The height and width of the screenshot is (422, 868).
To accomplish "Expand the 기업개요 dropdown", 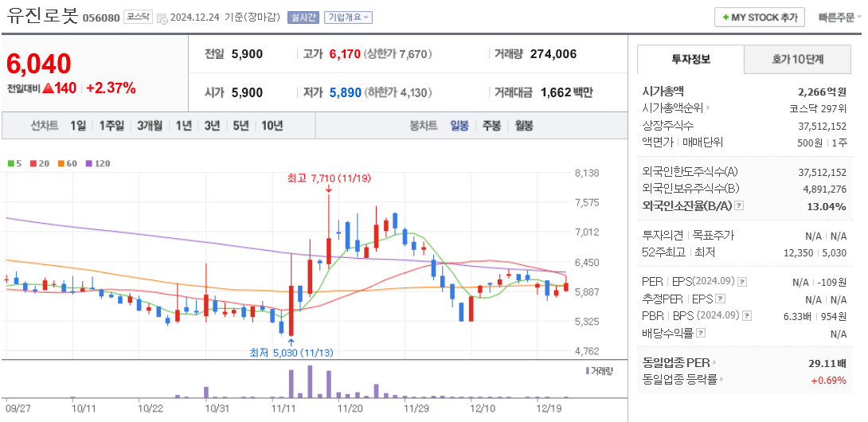I will pyautogui.click(x=348, y=18).
